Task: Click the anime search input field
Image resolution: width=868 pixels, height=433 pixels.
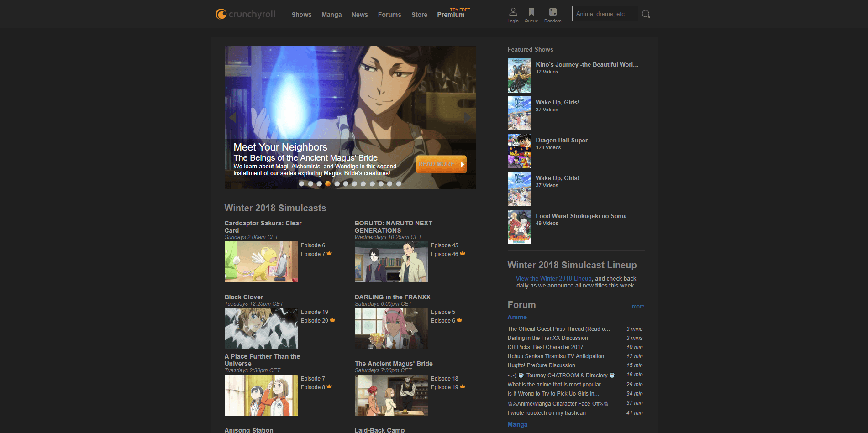Action: tap(603, 14)
